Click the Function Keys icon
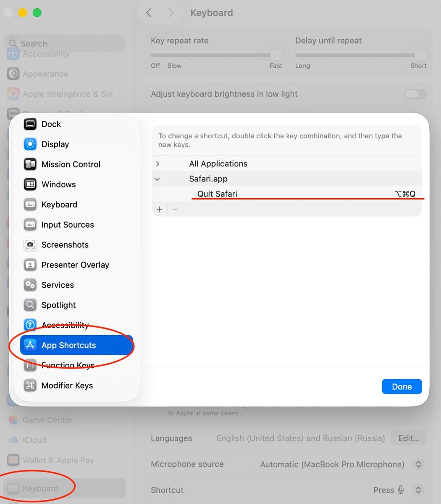This screenshot has width=441, height=504. click(x=30, y=365)
